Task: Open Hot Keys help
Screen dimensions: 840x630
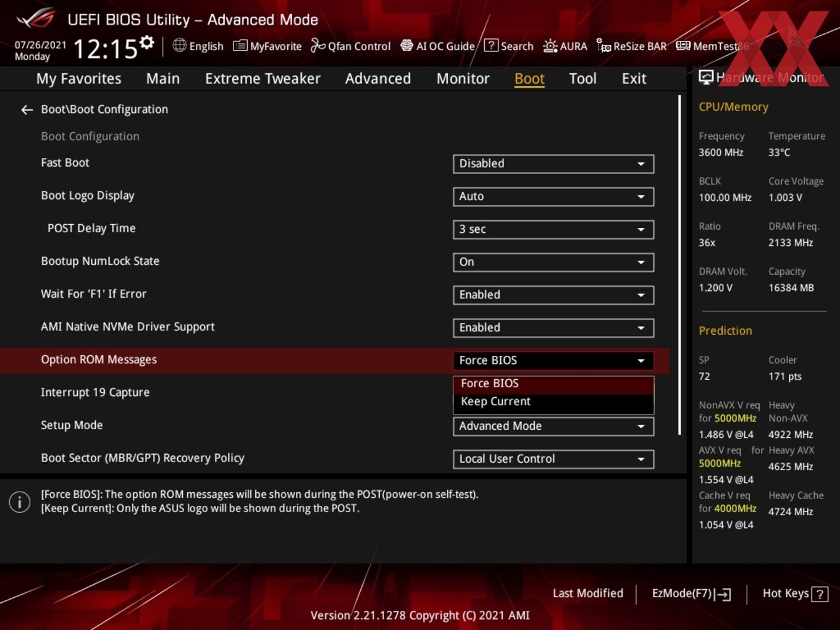Action: pyautogui.click(x=795, y=594)
